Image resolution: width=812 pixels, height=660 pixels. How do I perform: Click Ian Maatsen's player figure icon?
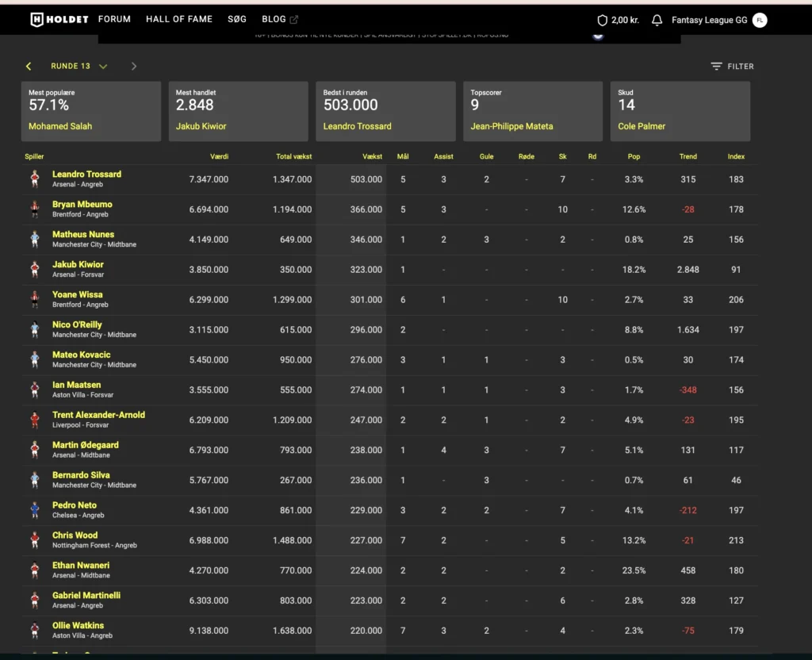[35, 389]
